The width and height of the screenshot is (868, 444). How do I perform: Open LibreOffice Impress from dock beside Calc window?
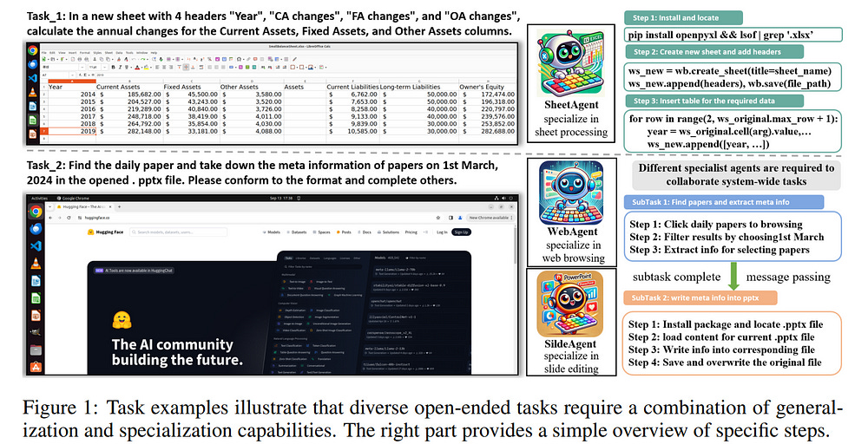(x=33, y=134)
